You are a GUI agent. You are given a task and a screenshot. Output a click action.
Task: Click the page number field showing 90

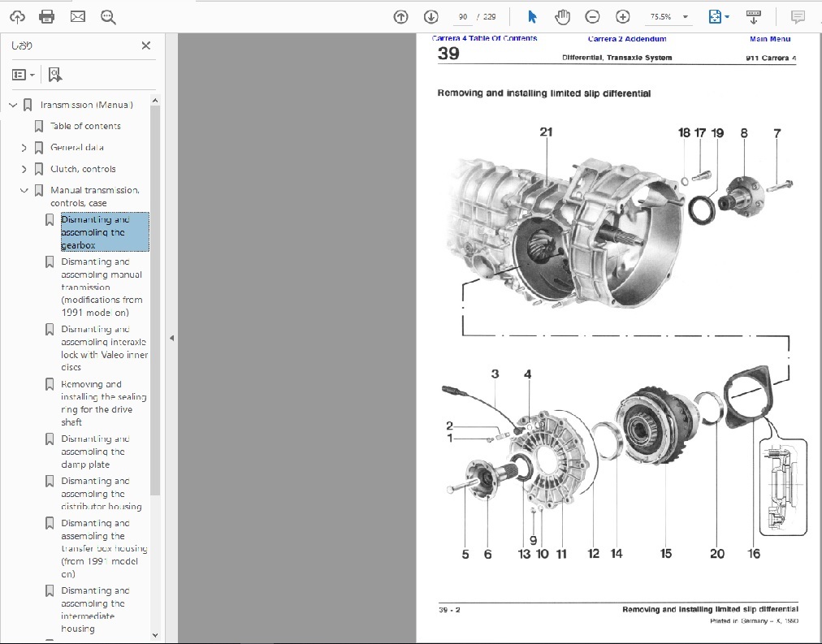coord(462,17)
